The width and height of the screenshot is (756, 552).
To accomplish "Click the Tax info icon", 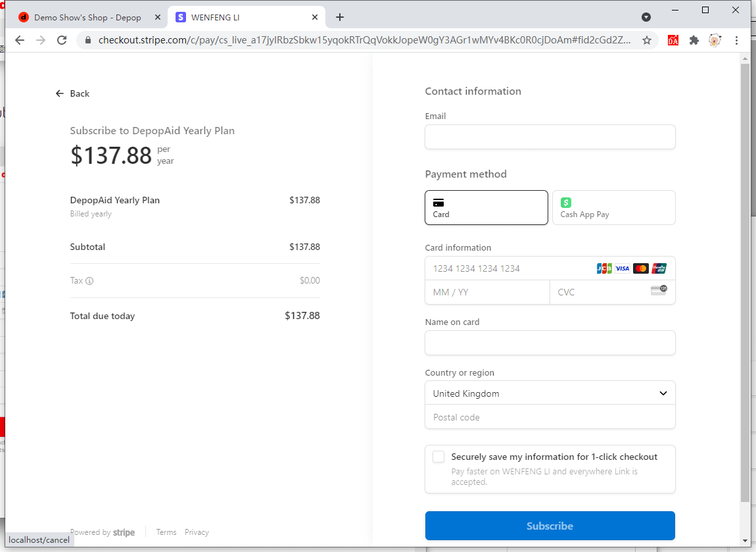I will [x=89, y=281].
